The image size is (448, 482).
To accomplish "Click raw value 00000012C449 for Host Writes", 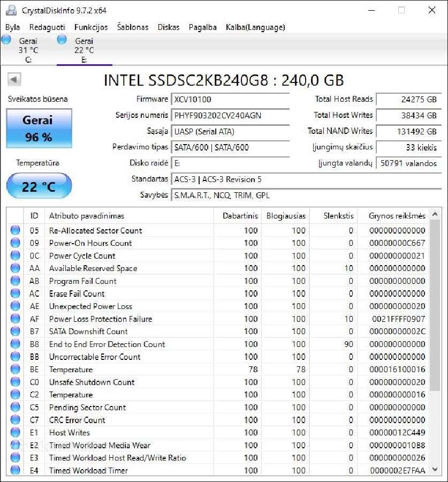I will (x=397, y=433).
